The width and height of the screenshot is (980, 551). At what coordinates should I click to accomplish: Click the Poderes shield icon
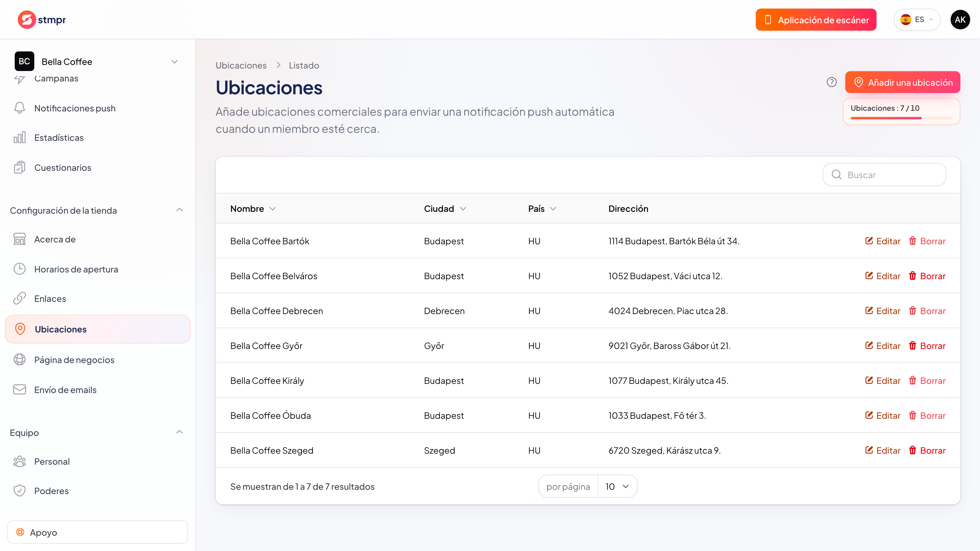19,490
